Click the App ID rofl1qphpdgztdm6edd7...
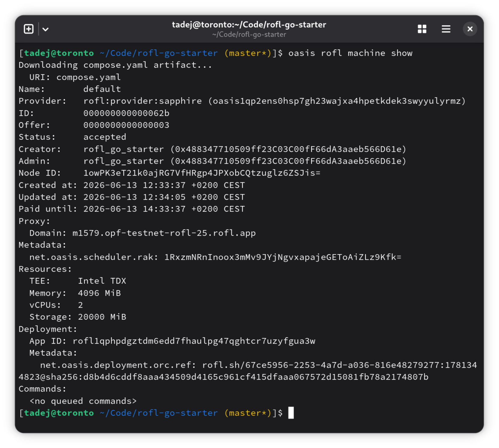This screenshot has width=499, height=448. tap(194, 341)
